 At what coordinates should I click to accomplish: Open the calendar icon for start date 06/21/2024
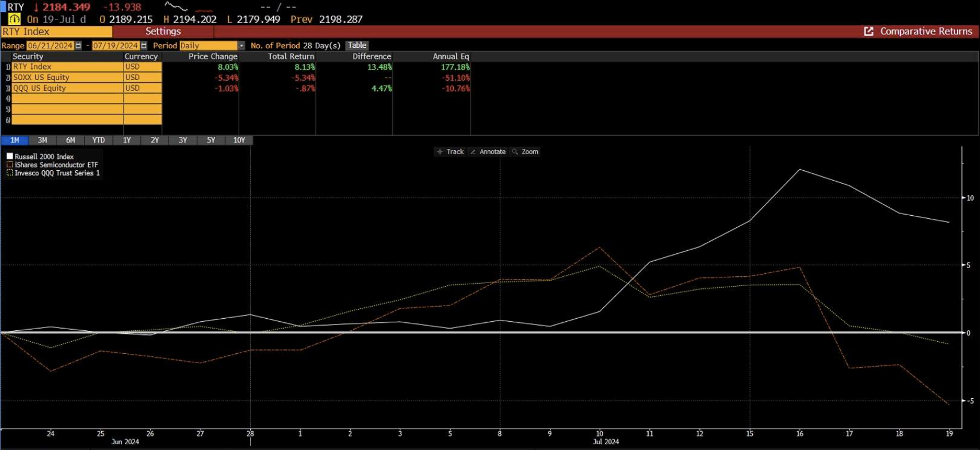pos(79,45)
